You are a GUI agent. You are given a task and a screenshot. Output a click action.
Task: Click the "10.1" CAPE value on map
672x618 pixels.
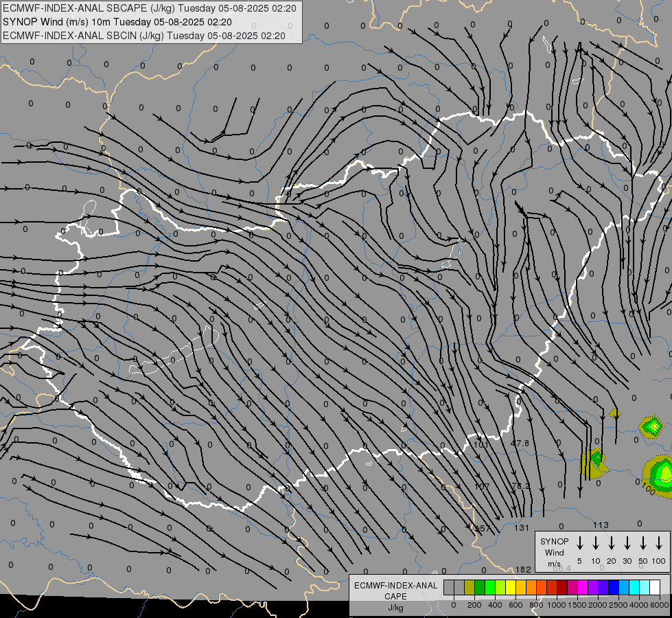pos(481,445)
